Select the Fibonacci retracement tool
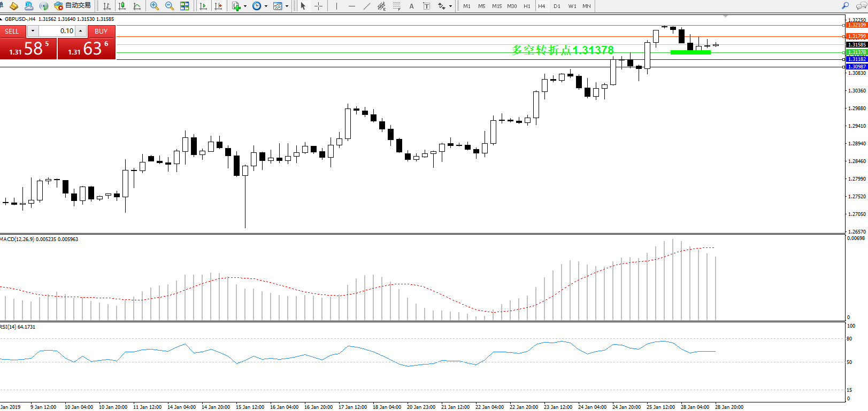This screenshot has height=411, width=868. (396, 6)
